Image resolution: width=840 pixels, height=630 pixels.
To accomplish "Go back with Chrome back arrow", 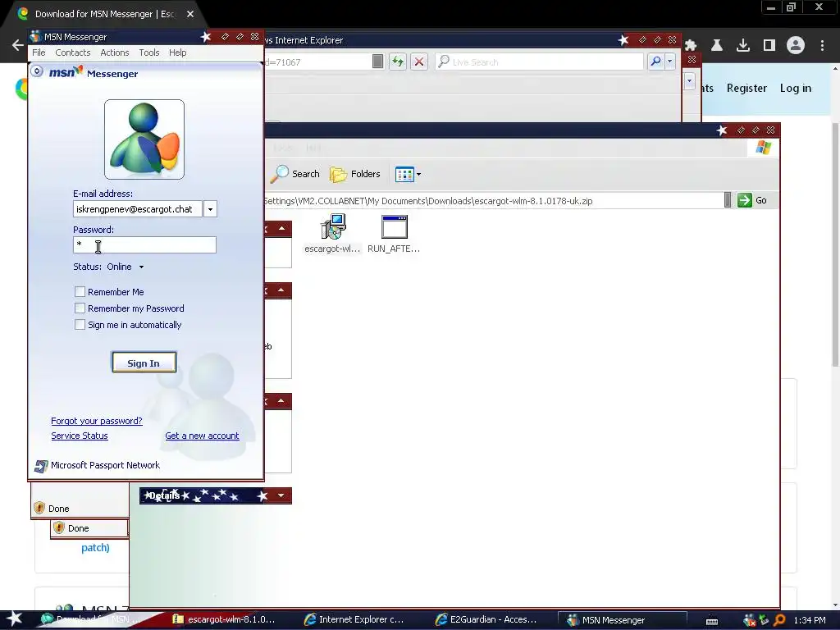I will 18,46.
